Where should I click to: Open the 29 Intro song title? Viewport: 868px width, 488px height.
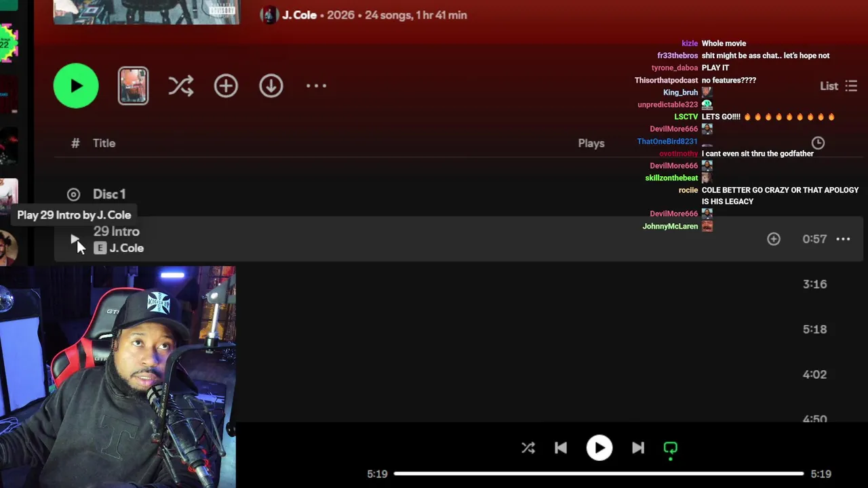pyautogui.click(x=116, y=231)
